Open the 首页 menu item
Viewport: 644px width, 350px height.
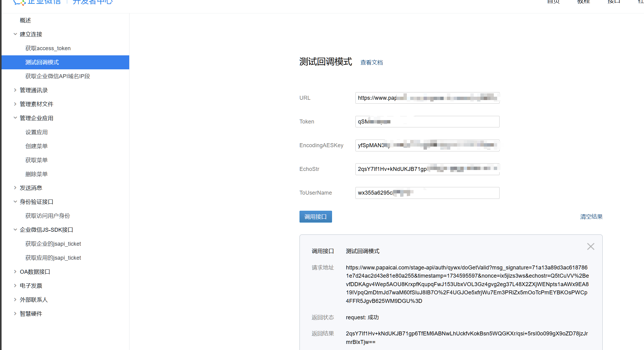point(553,2)
